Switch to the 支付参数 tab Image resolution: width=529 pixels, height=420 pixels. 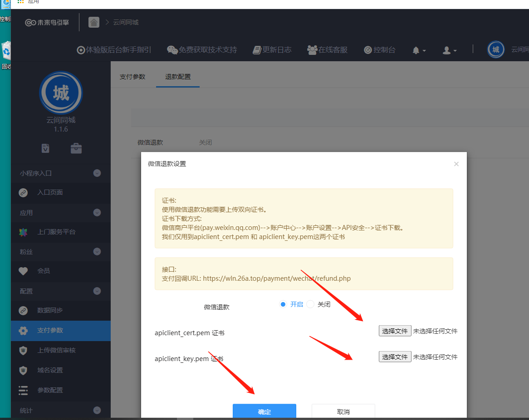(132, 77)
